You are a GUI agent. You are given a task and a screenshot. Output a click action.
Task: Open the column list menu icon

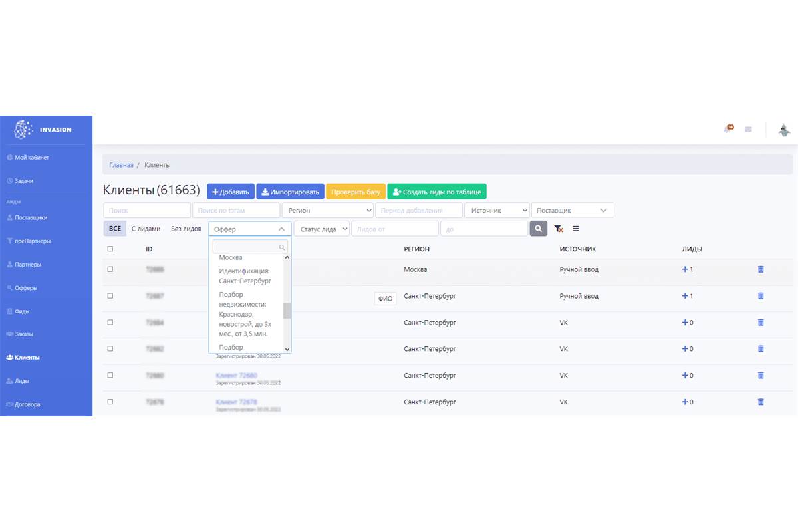[576, 229]
